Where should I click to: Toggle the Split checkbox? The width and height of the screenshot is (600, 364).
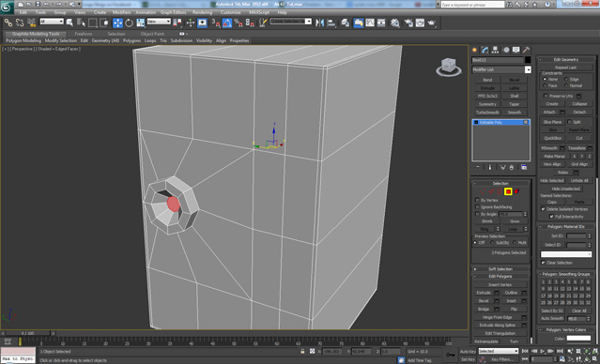569,122
